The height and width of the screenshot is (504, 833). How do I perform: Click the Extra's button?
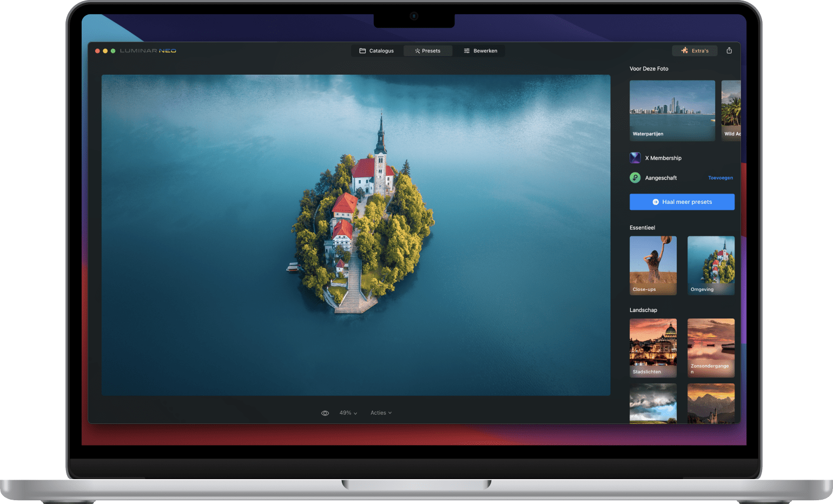695,51
